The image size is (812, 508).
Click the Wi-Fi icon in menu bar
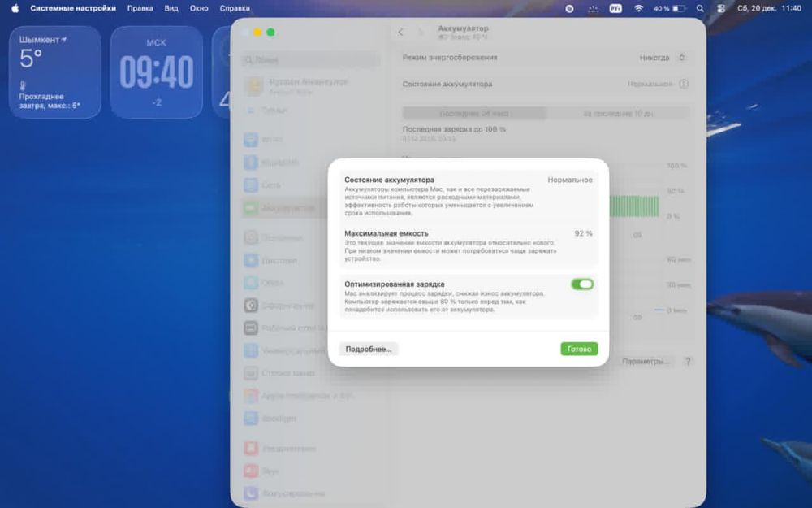click(x=638, y=8)
